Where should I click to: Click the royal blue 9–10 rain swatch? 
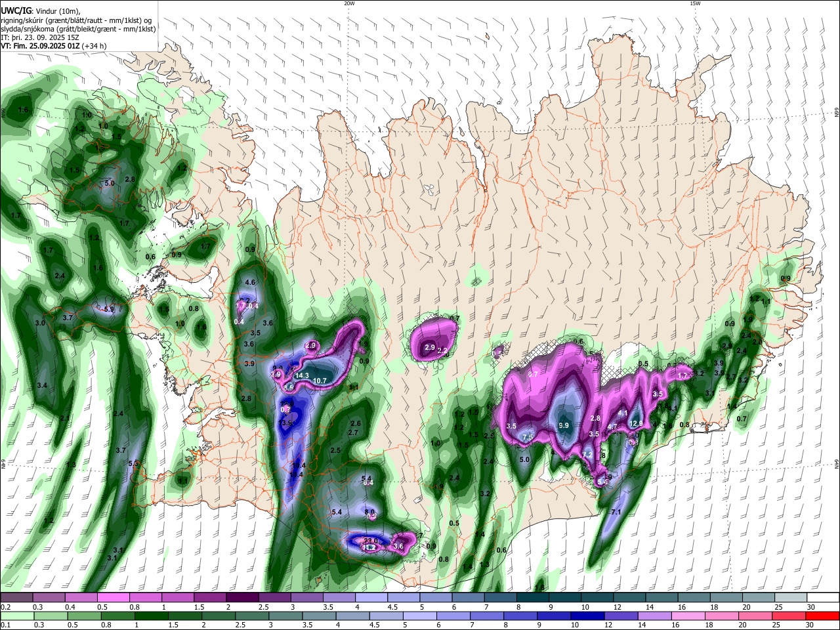click(554, 616)
